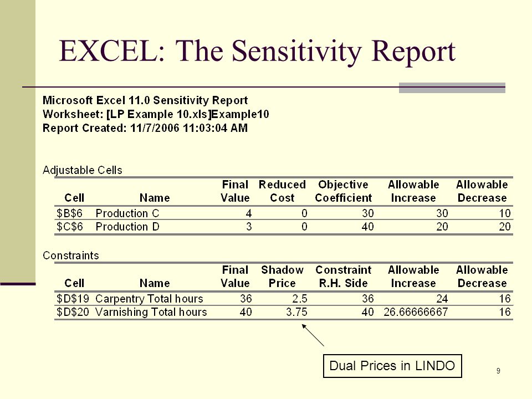Click the arrow pointing to Shadow Price values
Image resolution: width=532 pixels, height=399 pixels.
(x=313, y=335)
